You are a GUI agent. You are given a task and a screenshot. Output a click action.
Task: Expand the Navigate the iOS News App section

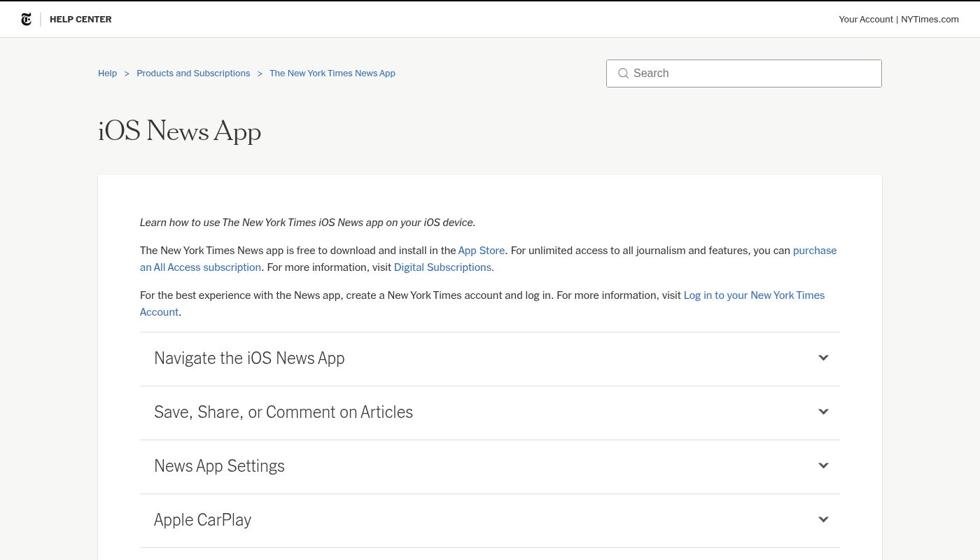[x=249, y=358]
